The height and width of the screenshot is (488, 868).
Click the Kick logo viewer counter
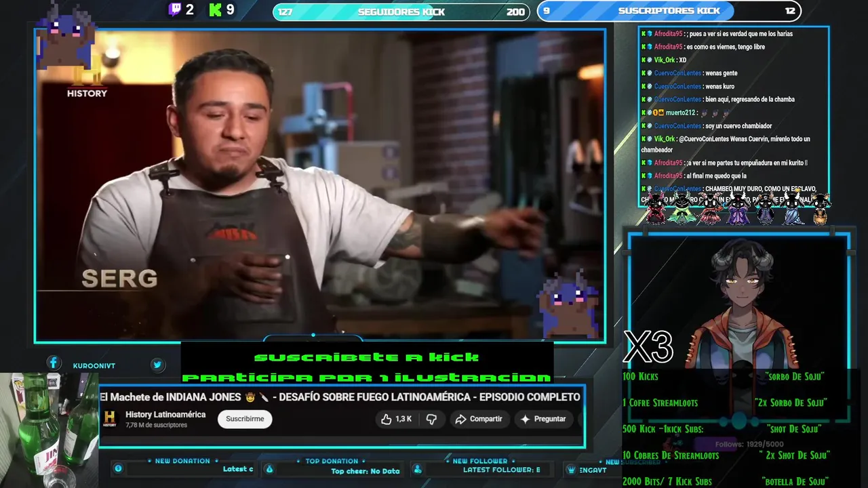coord(222,9)
